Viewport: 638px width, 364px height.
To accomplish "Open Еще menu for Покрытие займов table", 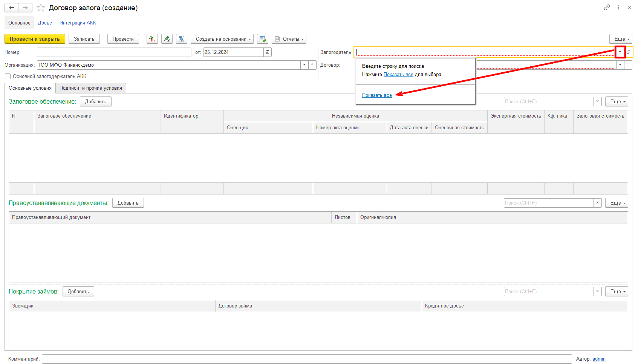I will (x=617, y=291).
